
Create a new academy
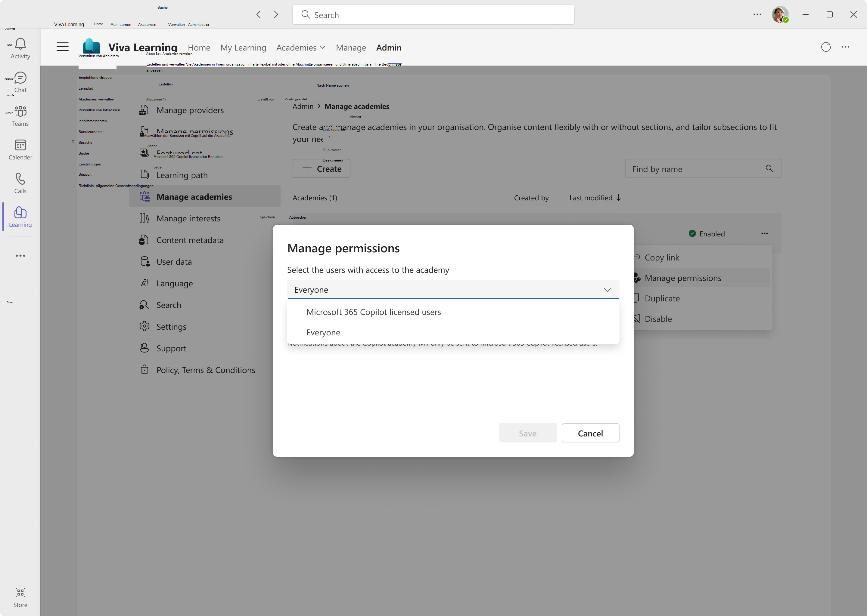coord(321,168)
